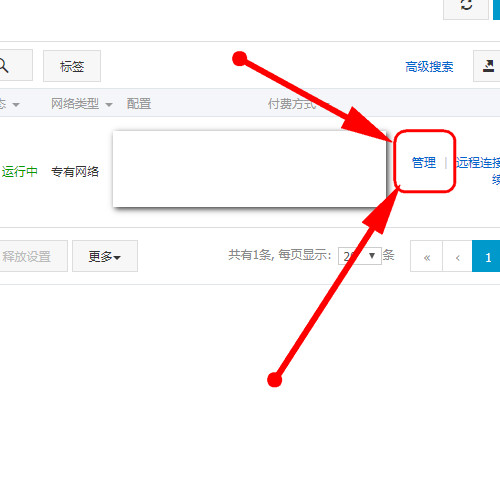Open the 标签 tag filter button
The width and height of the screenshot is (500, 500).
pyautogui.click(x=72, y=66)
